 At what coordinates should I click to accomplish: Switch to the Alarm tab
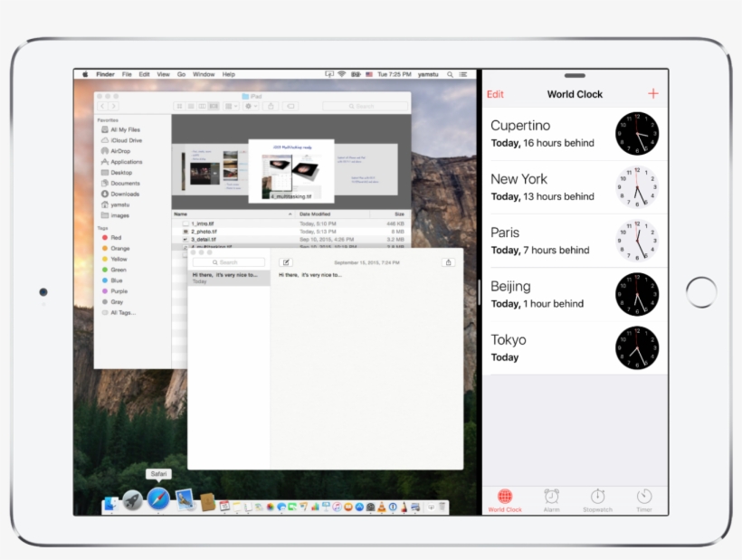[551, 500]
